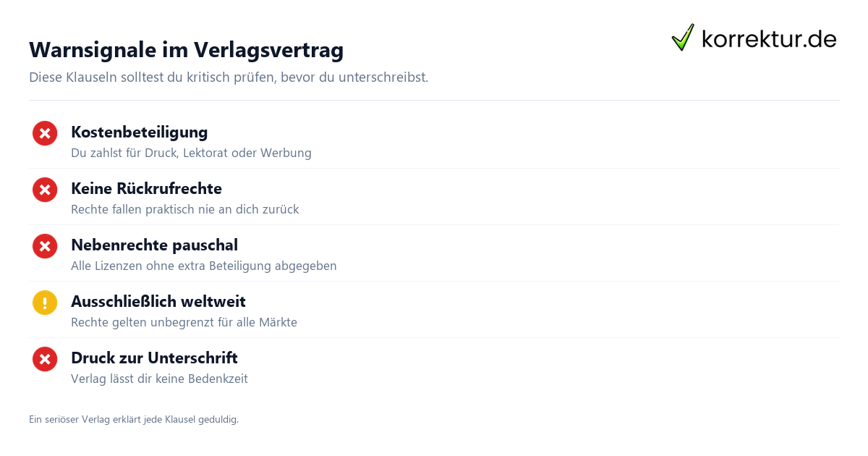Click text 'Rechte gelten unbegrenzt für alle Märkte'
The image size is (868, 456).
[184, 323]
